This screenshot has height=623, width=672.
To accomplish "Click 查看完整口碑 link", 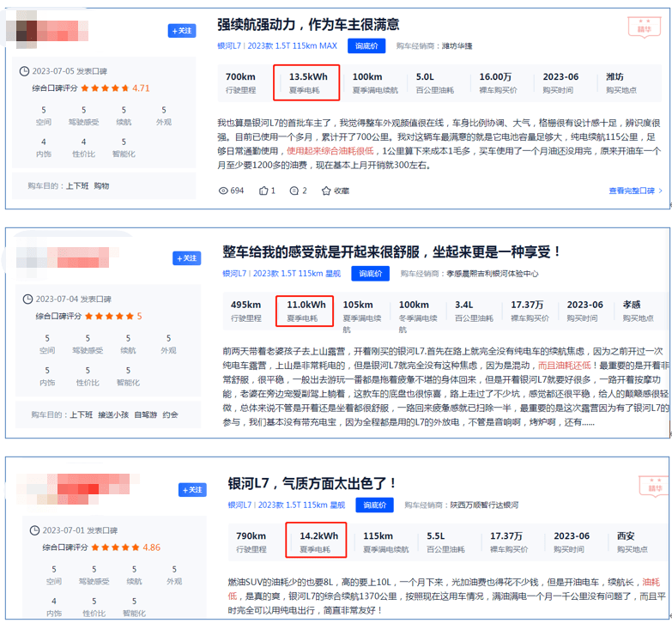I will coord(636,191).
